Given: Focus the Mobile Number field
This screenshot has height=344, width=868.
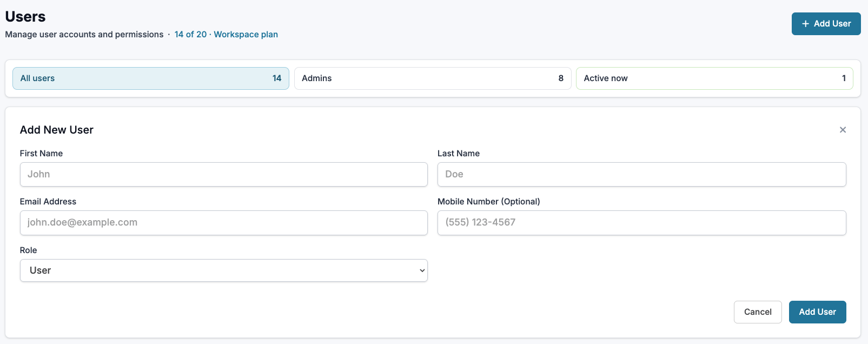Looking at the screenshot, I should (641, 223).
